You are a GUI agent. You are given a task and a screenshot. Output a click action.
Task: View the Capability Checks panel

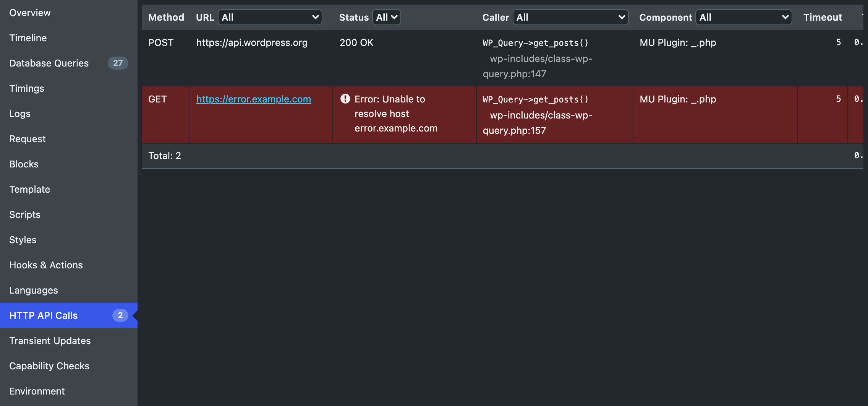click(49, 366)
